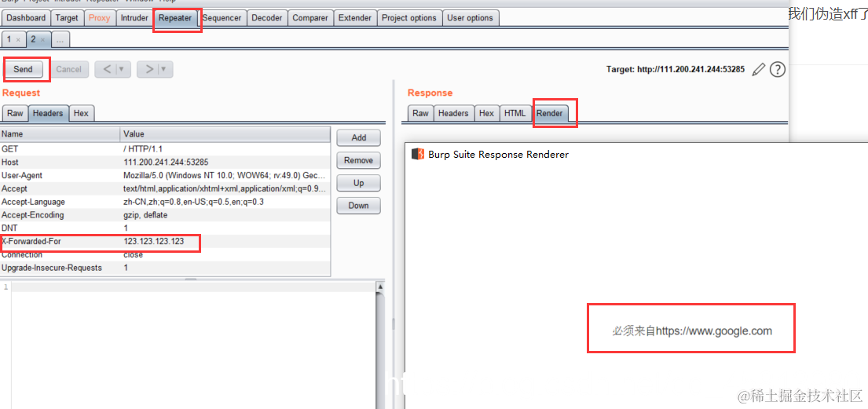
Task: Open the help question mark icon
Action: pyautogui.click(x=778, y=70)
